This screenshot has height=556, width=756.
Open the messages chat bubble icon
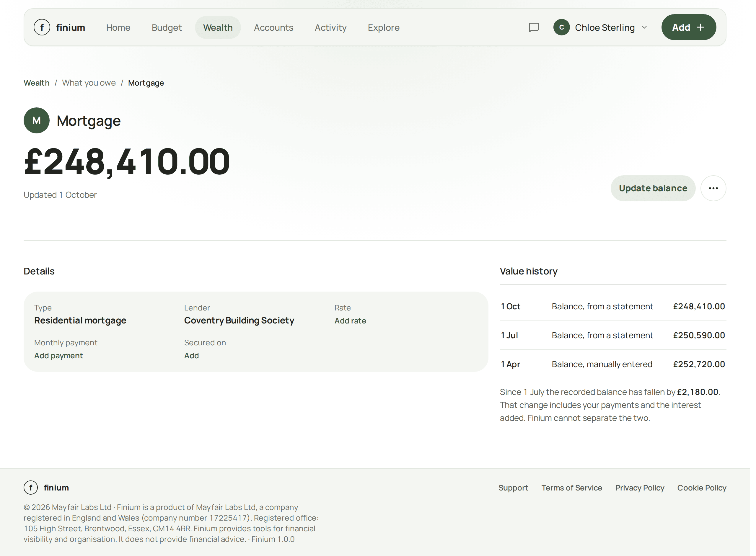(x=533, y=27)
